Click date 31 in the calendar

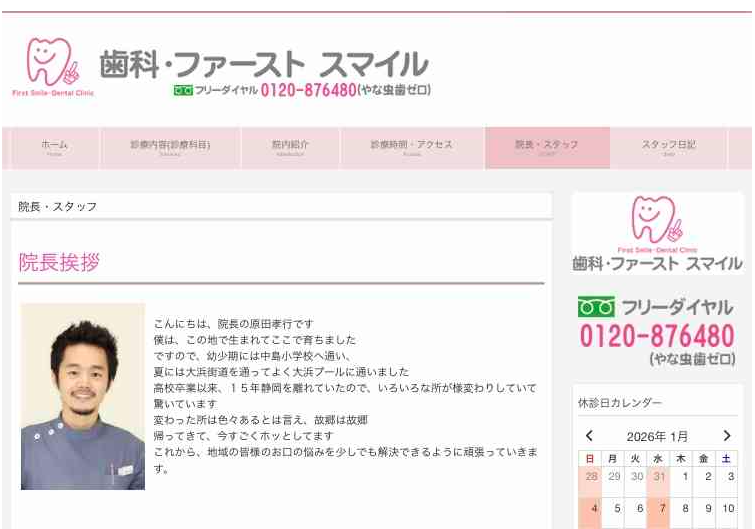659,477
